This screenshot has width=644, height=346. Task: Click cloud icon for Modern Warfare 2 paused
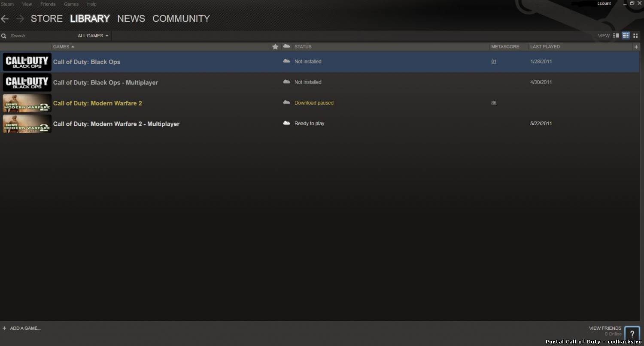click(x=286, y=102)
